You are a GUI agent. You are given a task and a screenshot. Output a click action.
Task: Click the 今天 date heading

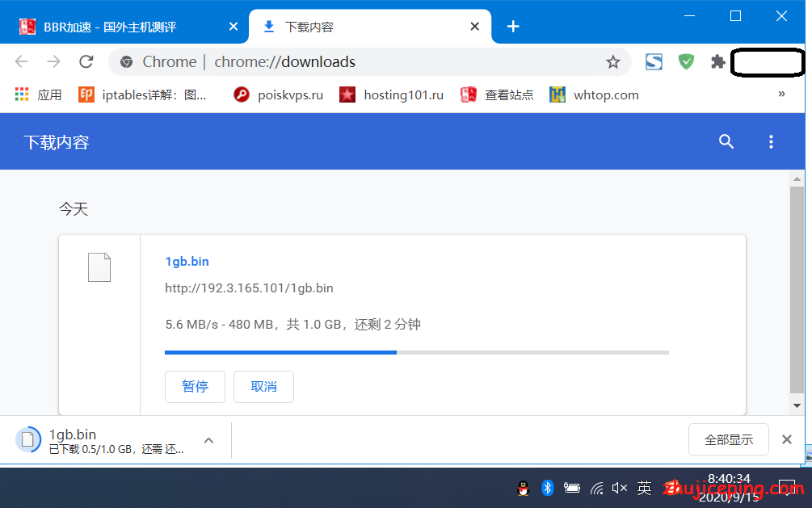(x=74, y=209)
